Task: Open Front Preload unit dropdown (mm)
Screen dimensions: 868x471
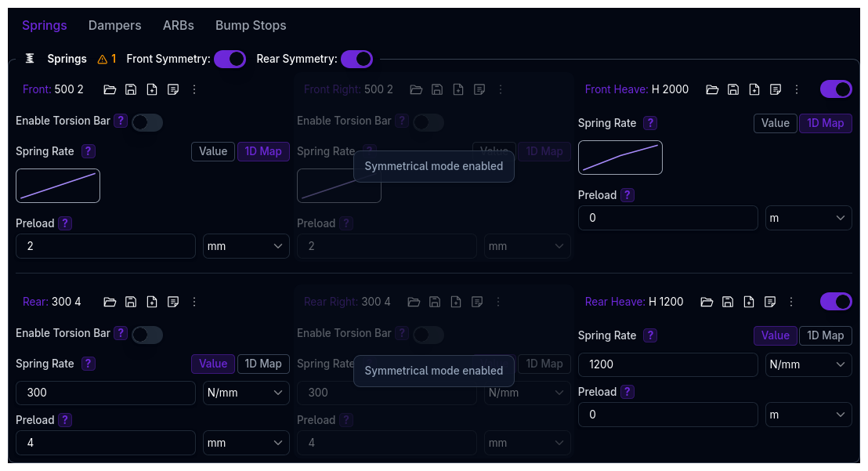Action: pos(246,246)
